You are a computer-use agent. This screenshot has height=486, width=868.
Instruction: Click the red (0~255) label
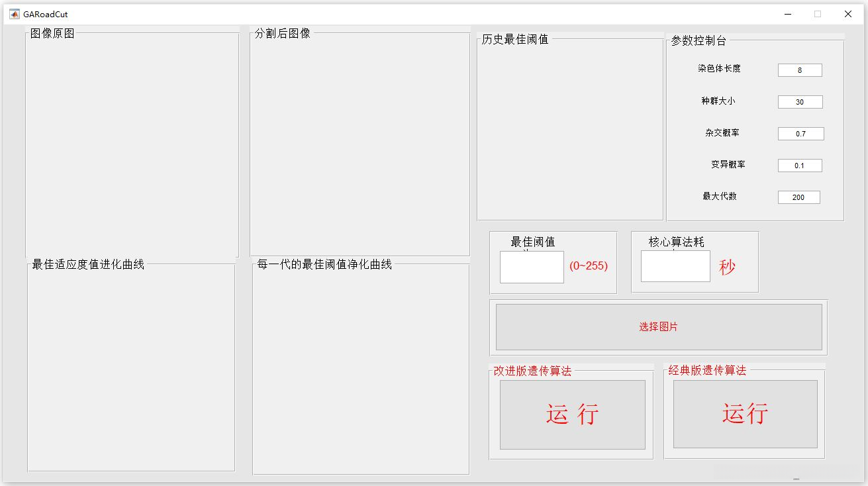pos(589,267)
